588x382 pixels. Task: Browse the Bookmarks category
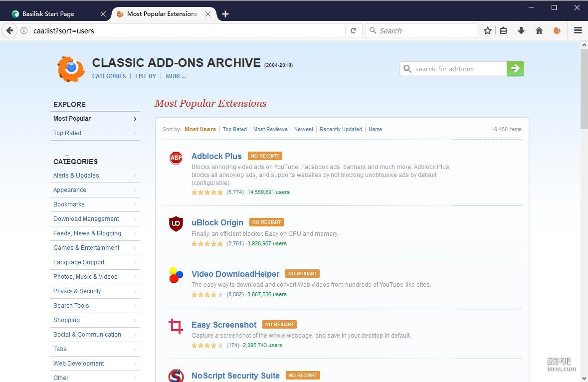coord(95,204)
